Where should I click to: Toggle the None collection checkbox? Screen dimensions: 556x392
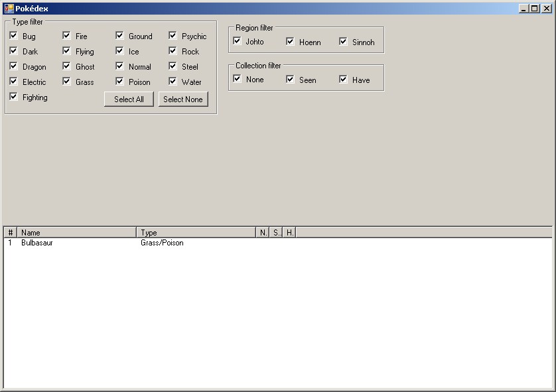tap(237, 79)
